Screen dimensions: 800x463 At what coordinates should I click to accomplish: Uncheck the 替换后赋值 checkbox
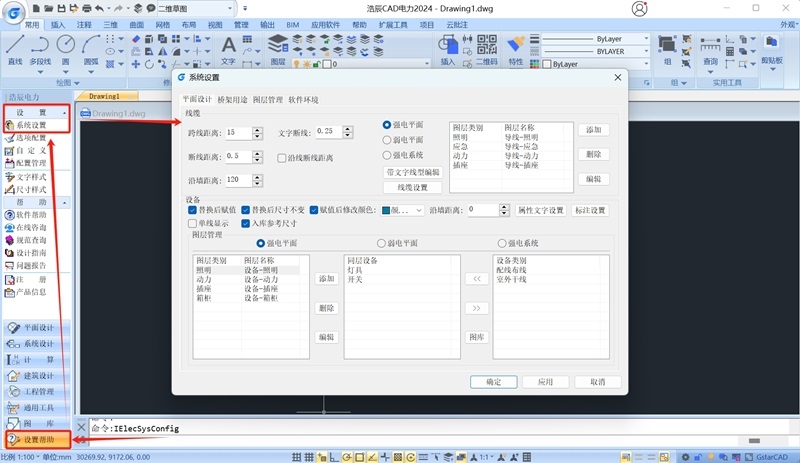coord(192,210)
